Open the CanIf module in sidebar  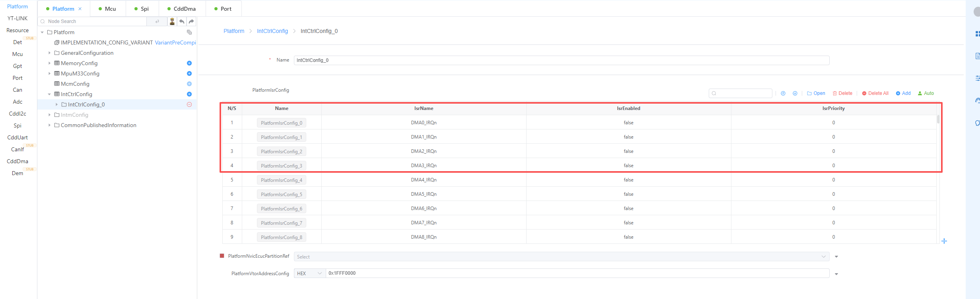17,149
